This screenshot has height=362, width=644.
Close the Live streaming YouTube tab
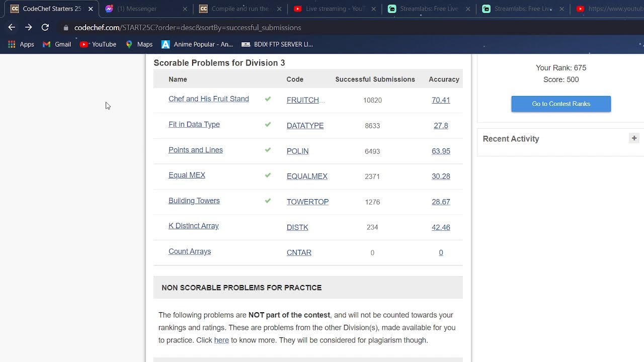pyautogui.click(x=373, y=9)
